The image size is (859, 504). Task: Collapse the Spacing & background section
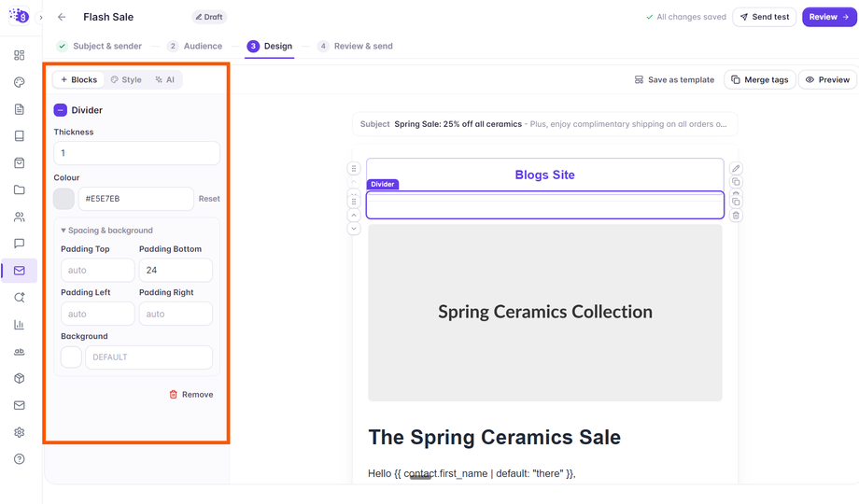pos(106,231)
